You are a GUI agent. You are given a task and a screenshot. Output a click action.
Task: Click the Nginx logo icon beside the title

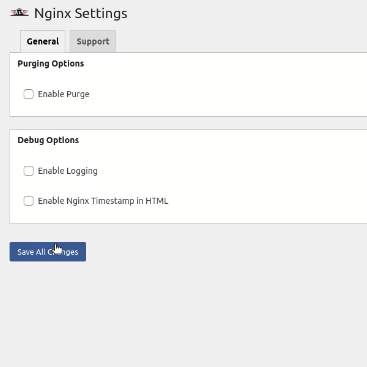[19, 13]
